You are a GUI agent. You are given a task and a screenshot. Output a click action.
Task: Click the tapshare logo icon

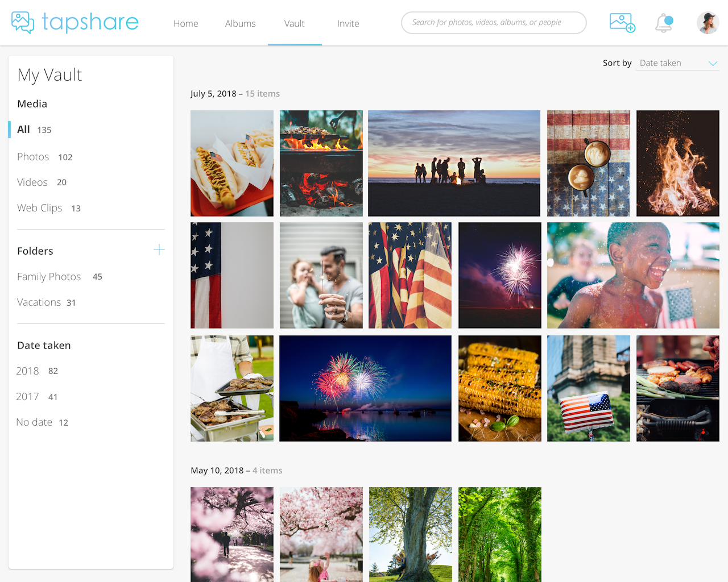[23, 22]
